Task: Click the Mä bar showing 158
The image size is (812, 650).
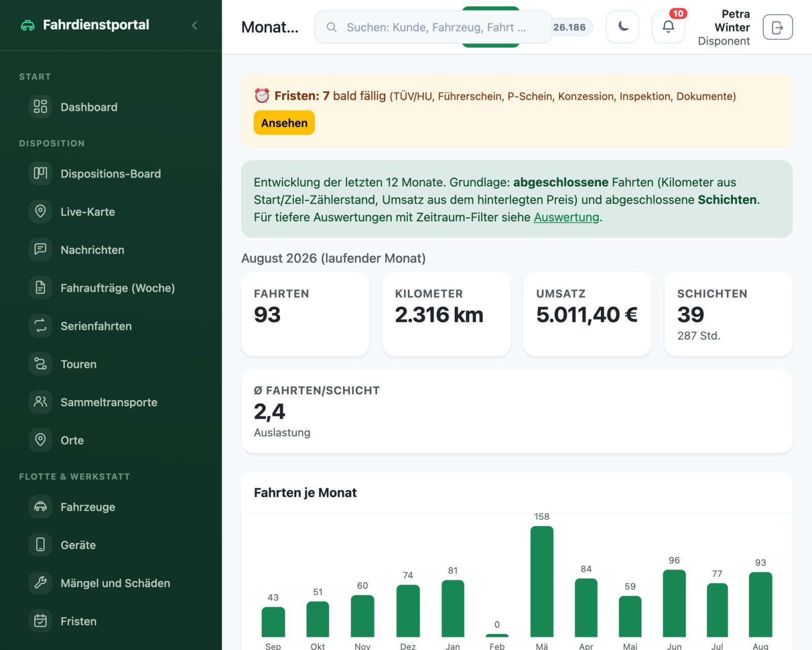Action: [x=542, y=581]
